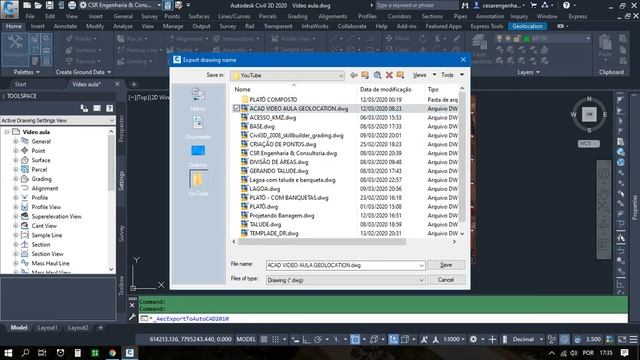
Task: Toggle object snap in status bar
Action: (355, 339)
